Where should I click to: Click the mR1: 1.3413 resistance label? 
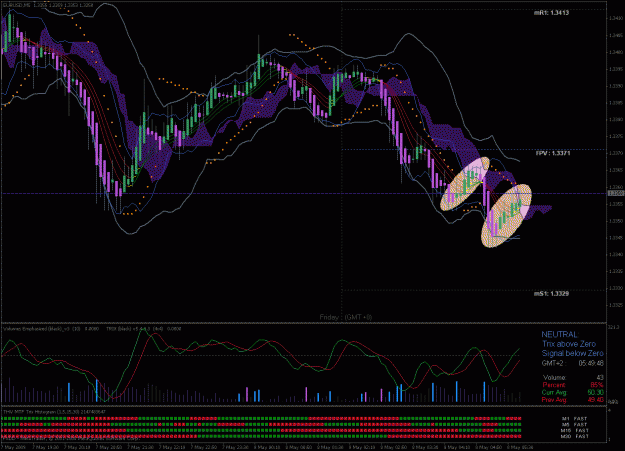click(551, 13)
